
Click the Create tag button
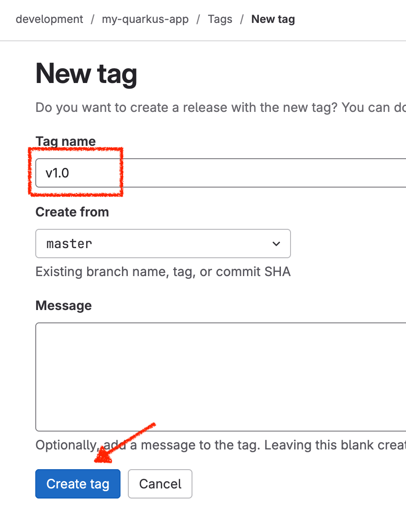[77, 484]
